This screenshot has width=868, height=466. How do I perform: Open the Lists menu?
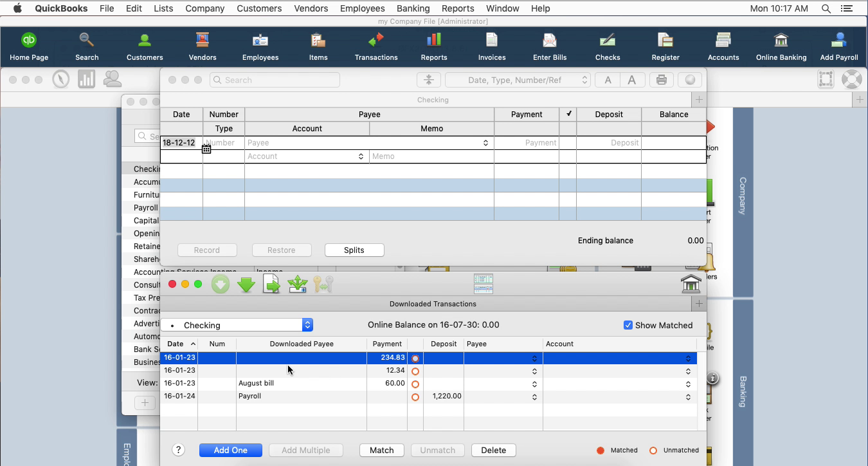pos(163,8)
